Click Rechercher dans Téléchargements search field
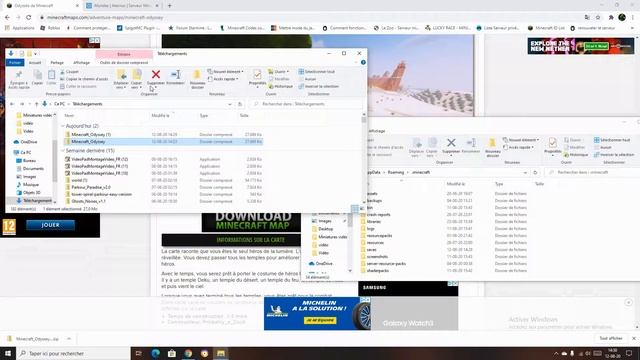 pos(306,104)
